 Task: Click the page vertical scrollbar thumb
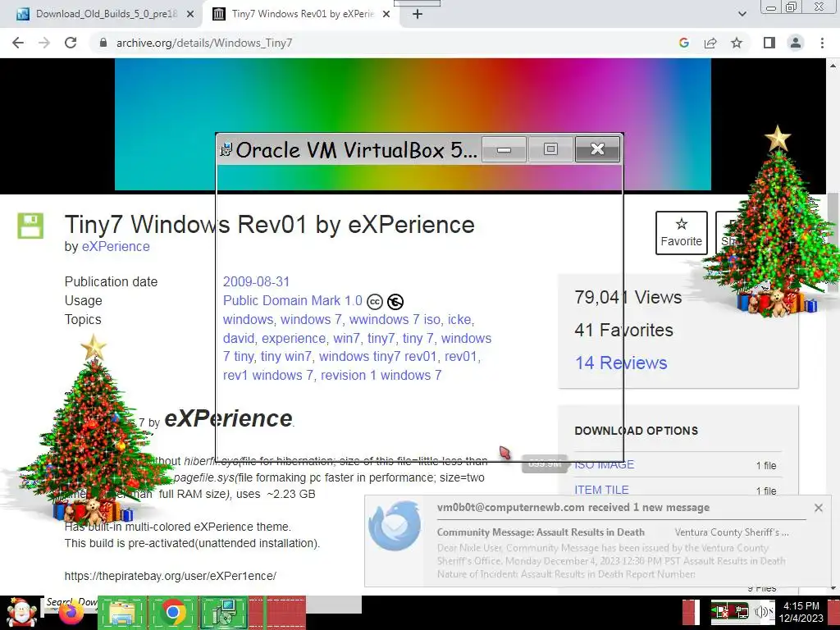[x=833, y=243]
